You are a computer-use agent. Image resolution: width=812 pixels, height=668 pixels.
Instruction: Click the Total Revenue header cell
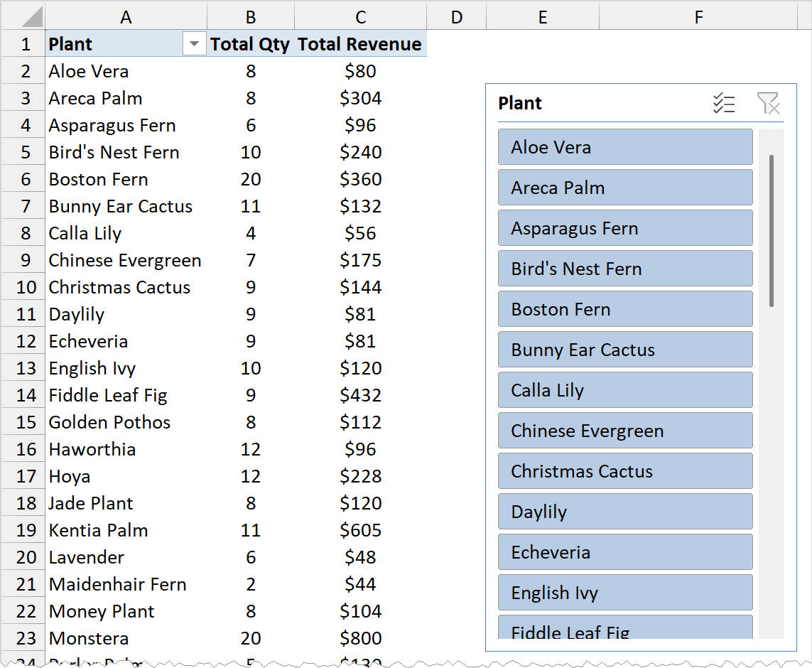pos(360,44)
